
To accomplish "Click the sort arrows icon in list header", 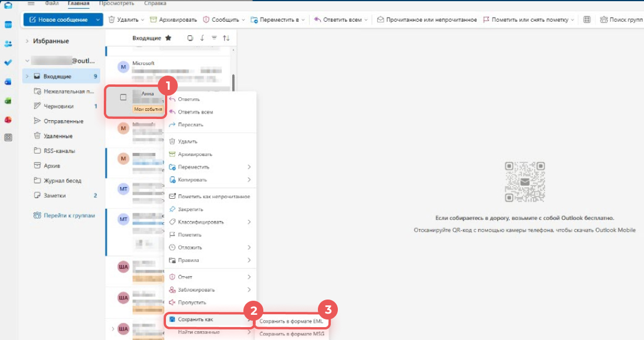I will click(226, 38).
